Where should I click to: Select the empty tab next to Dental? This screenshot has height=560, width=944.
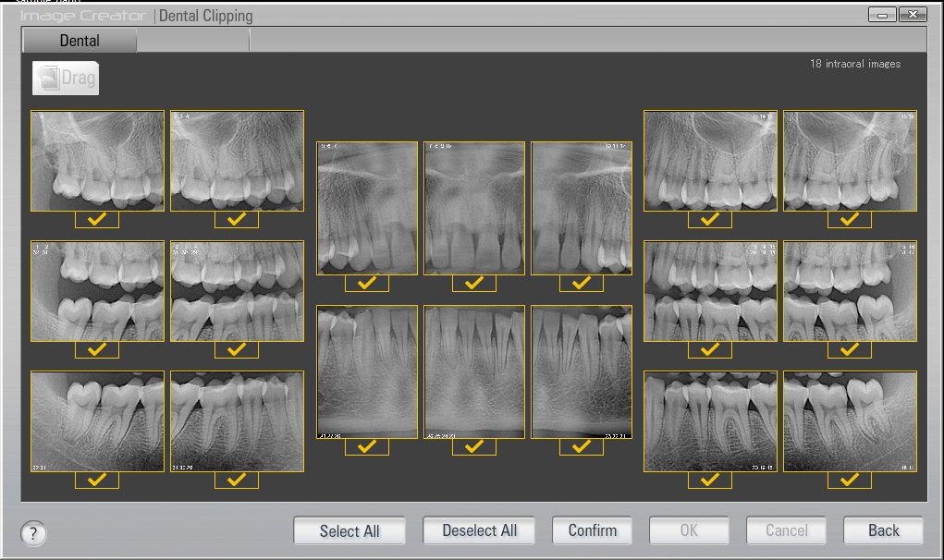193,41
